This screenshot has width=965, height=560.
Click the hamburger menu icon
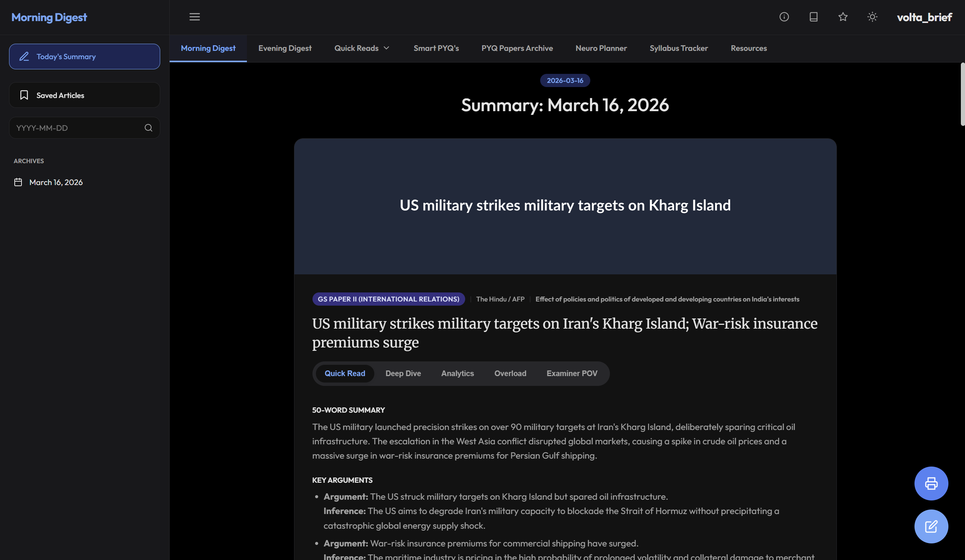195,17
